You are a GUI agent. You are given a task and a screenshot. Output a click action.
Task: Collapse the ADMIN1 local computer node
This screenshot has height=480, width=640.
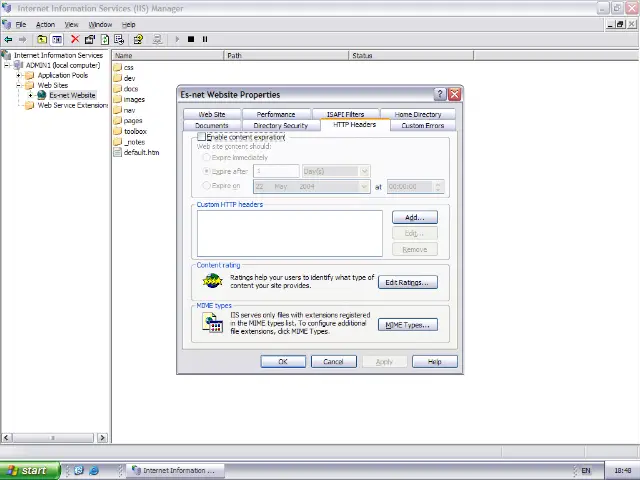(7, 65)
